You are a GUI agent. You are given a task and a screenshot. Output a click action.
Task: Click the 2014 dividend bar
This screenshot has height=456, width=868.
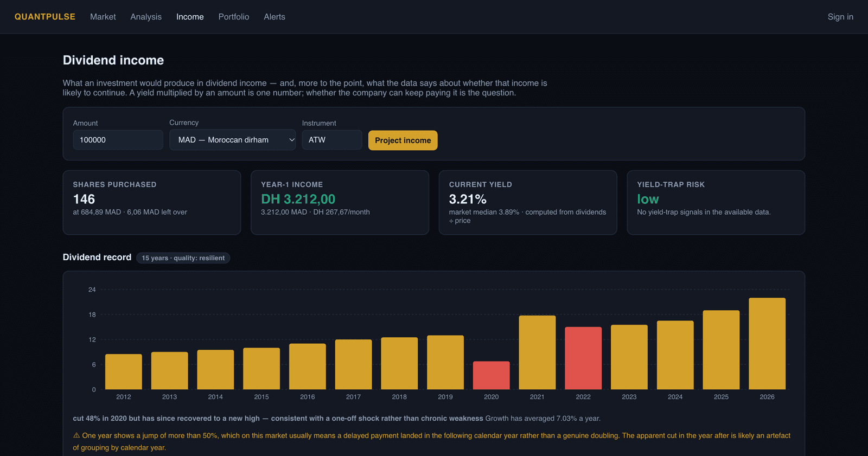tap(215, 370)
